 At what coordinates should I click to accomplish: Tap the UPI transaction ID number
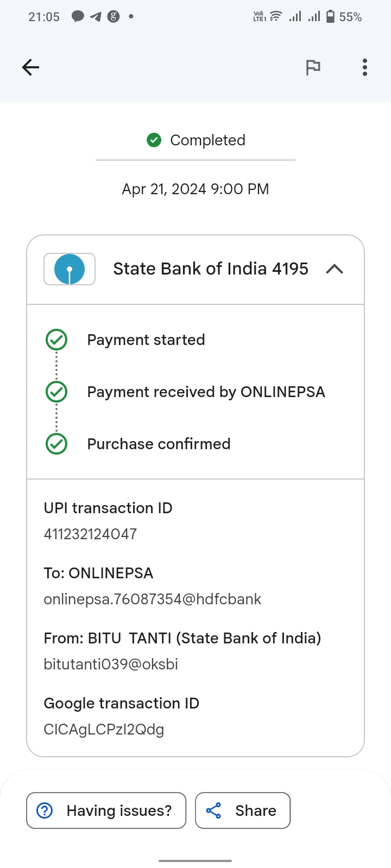(x=90, y=534)
